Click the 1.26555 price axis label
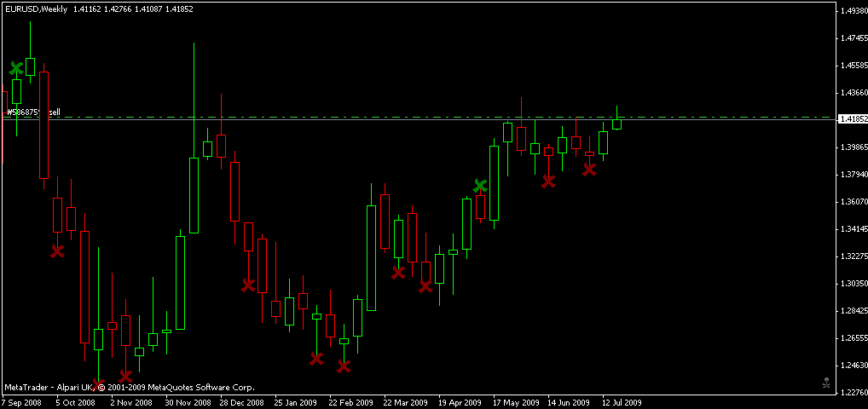 (x=853, y=337)
